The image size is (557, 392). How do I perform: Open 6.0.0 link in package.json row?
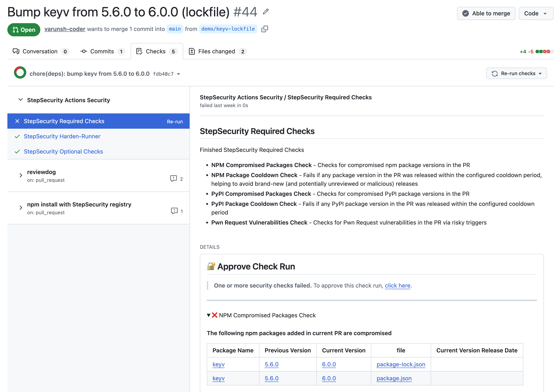coord(329,378)
